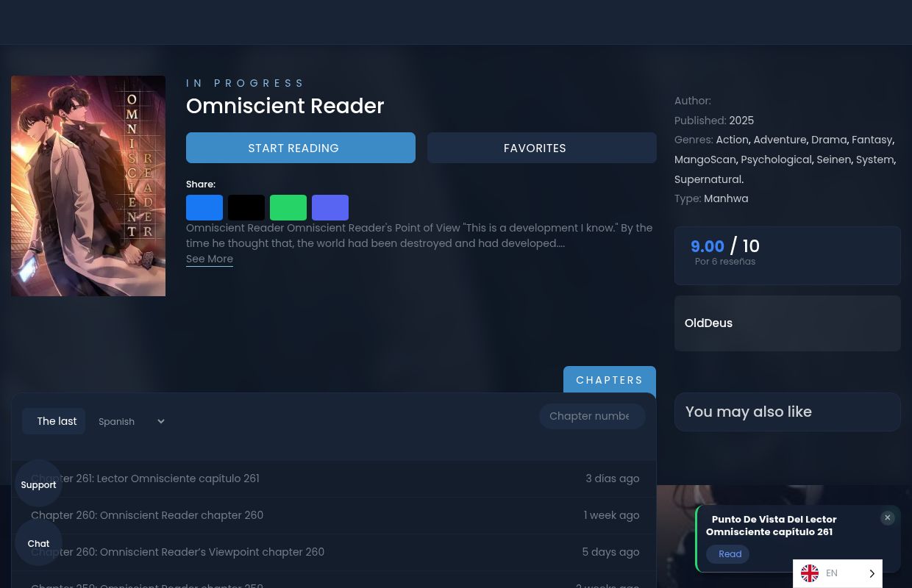This screenshot has height=588, width=912.
Task: Open the Chat floating button
Action: (x=38, y=542)
